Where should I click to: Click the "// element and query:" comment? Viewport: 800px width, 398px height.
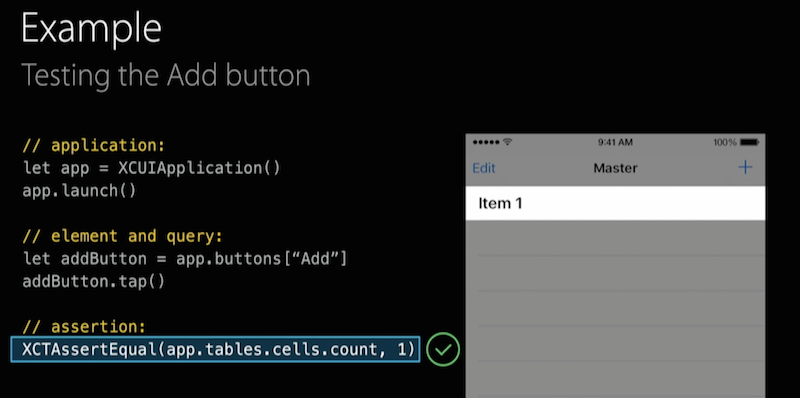coord(122,236)
